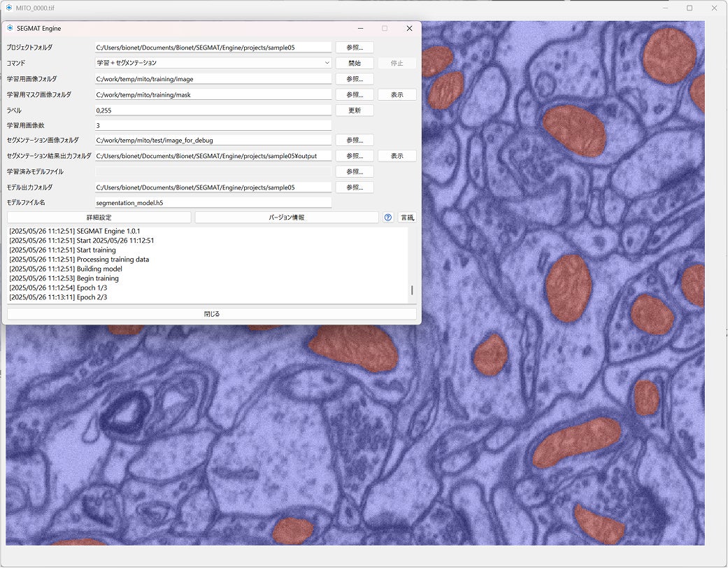Show バージョン情報 version information
Image resolution: width=728 pixels, height=568 pixels.
click(x=287, y=218)
